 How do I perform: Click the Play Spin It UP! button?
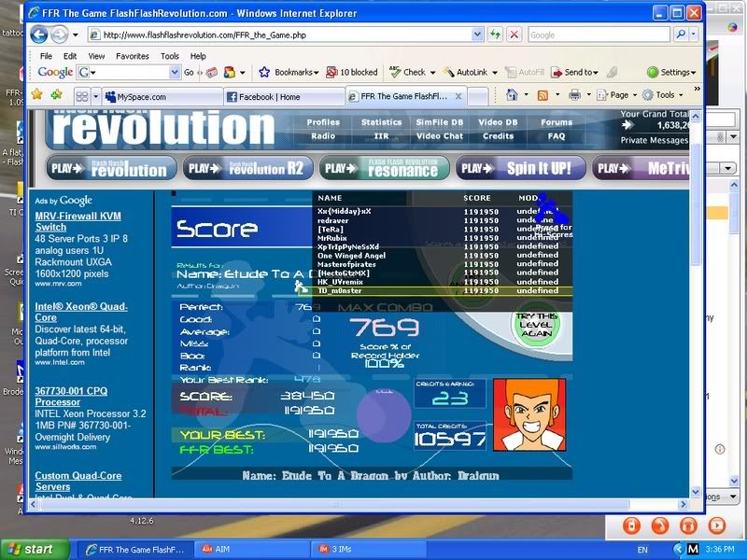[519, 168]
